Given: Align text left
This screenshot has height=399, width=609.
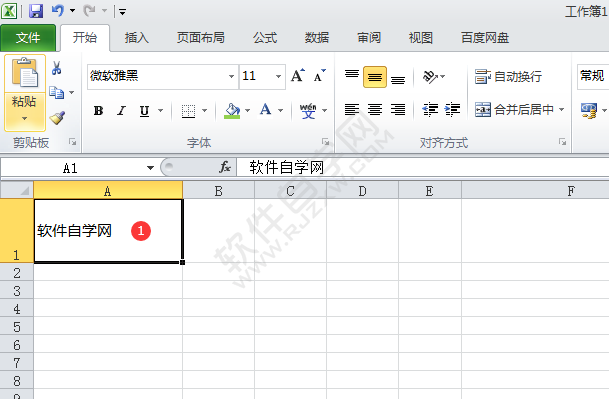Looking at the screenshot, I should pyautogui.click(x=352, y=110).
